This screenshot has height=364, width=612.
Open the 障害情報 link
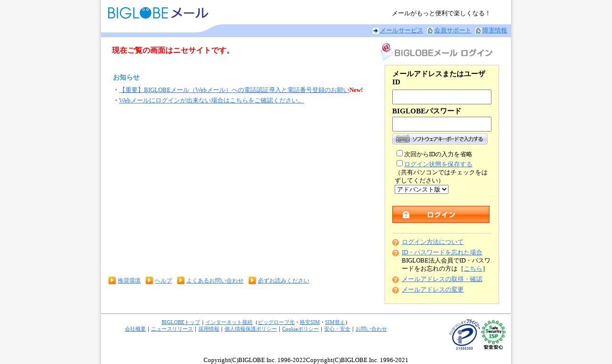click(495, 30)
